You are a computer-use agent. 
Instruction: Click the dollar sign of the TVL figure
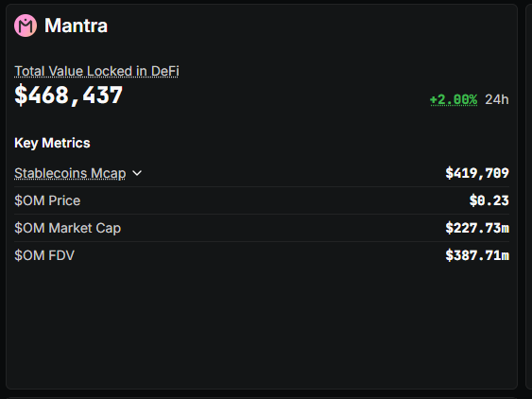point(21,95)
